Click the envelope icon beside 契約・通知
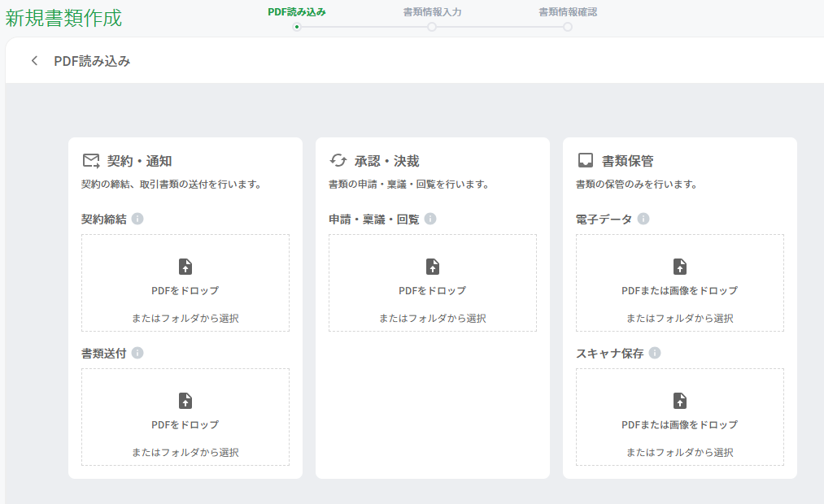The height and width of the screenshot is (504, 824). coord(91,161)
